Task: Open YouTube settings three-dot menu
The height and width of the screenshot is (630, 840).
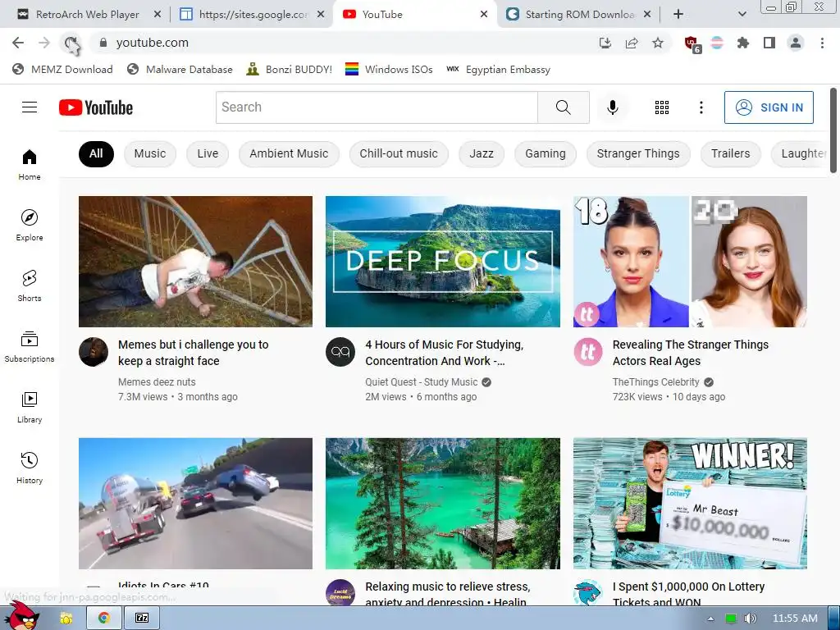Action: [701, 107]
